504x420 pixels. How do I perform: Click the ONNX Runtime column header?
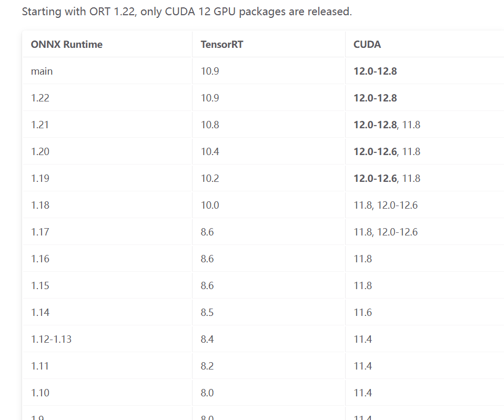click(x=66, y=44)
